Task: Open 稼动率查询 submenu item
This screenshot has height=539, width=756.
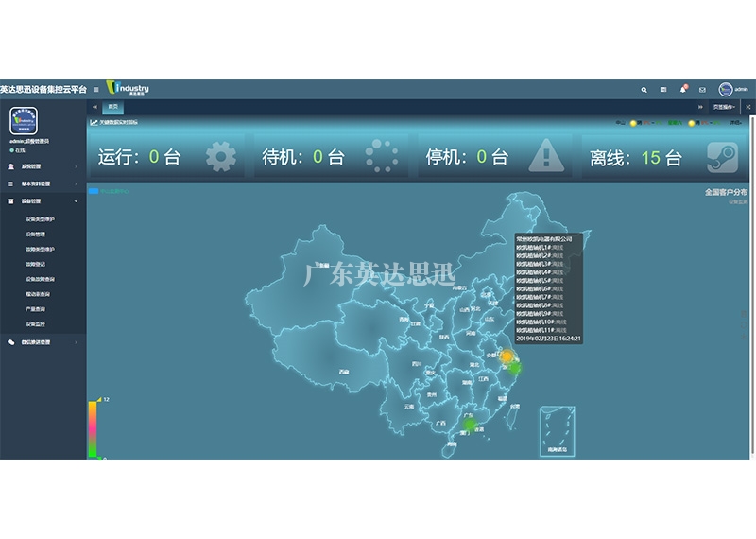Action: coord(38,294)
